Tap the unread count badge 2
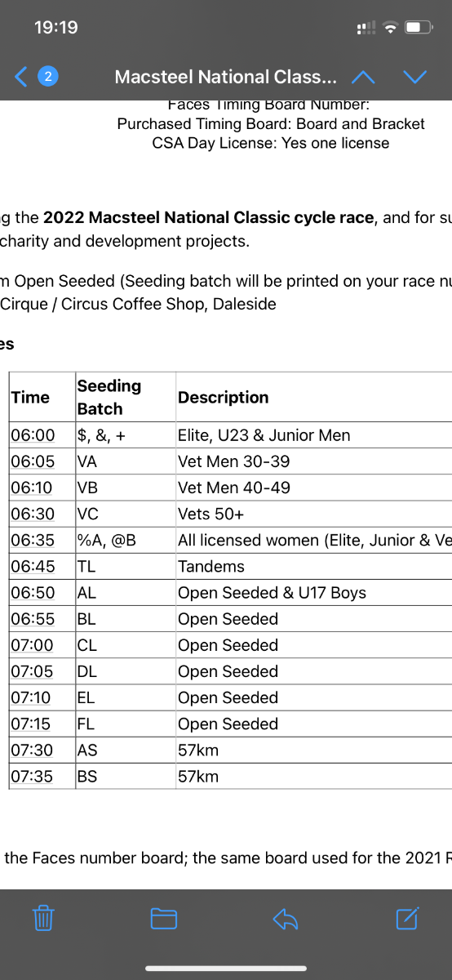 point(48,77)
